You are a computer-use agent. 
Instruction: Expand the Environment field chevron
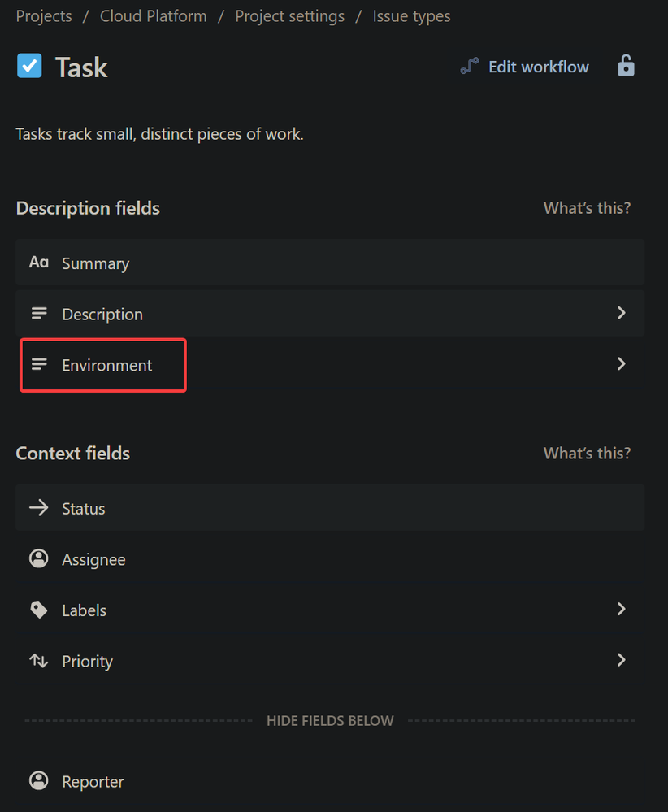(622, 363)
